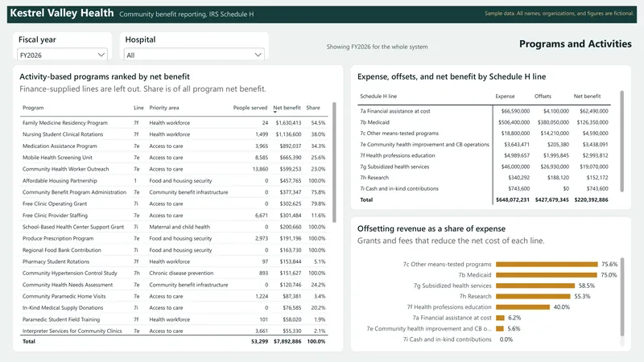
Task: Click the 53,299 total people served value
Action: [x=259, y=341]
